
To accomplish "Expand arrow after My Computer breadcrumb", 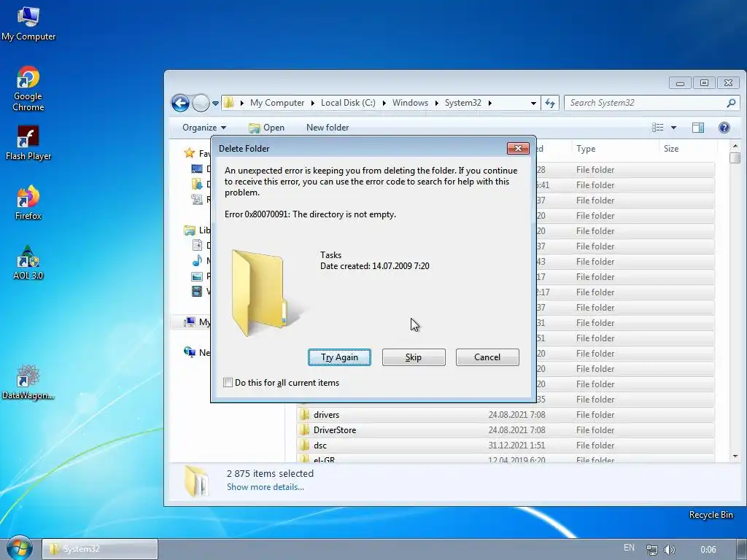I will point(312,104).
